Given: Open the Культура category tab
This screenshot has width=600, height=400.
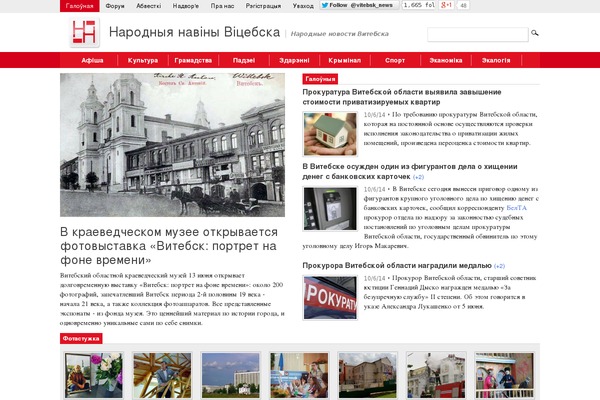Looking at the screenshot, I should pyautogui.click(x=143, y=60).
